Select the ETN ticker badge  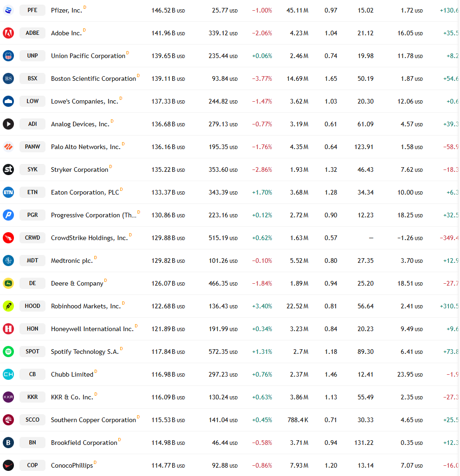point(32,192)
